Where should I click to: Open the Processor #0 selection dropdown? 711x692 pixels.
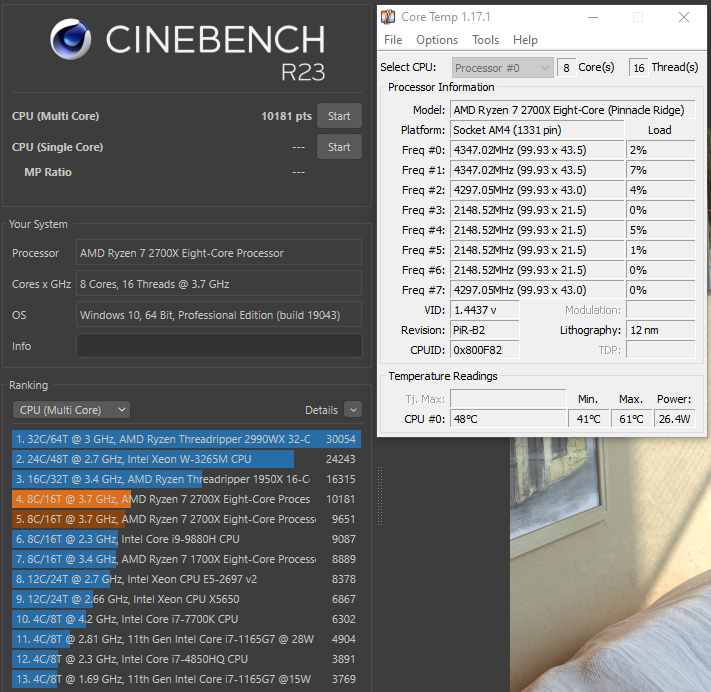coord(502,68)
